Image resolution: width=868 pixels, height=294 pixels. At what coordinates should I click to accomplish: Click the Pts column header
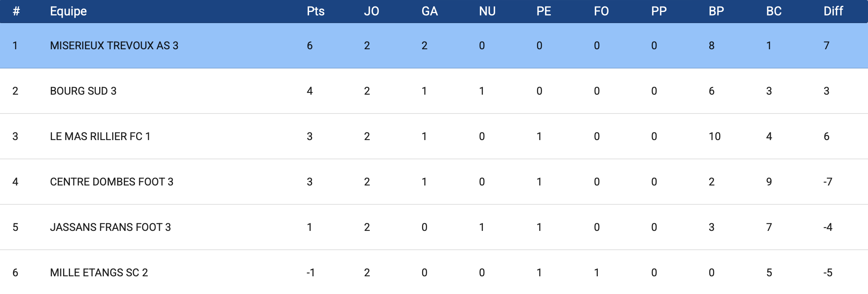tap(315, 11)
